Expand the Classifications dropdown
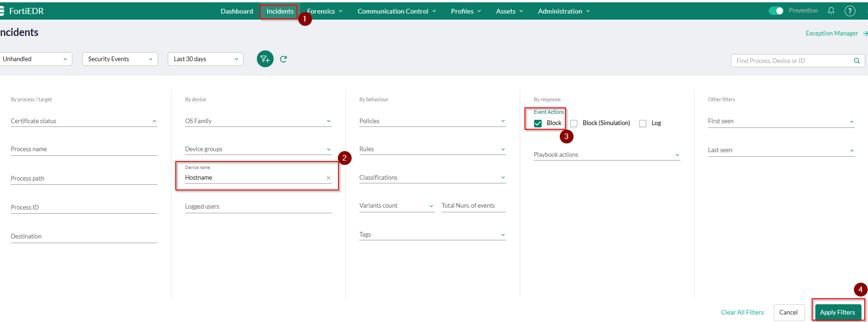Screen dimensions: 868x322 (x=433, y=177)
